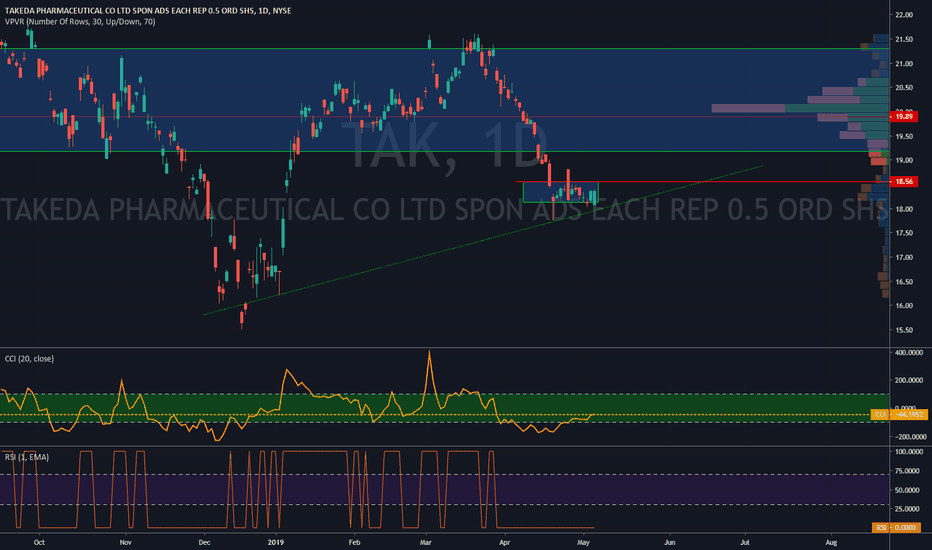932x550 pixels.
Task: Click the 17.00 price axis label
Action: 904,257
